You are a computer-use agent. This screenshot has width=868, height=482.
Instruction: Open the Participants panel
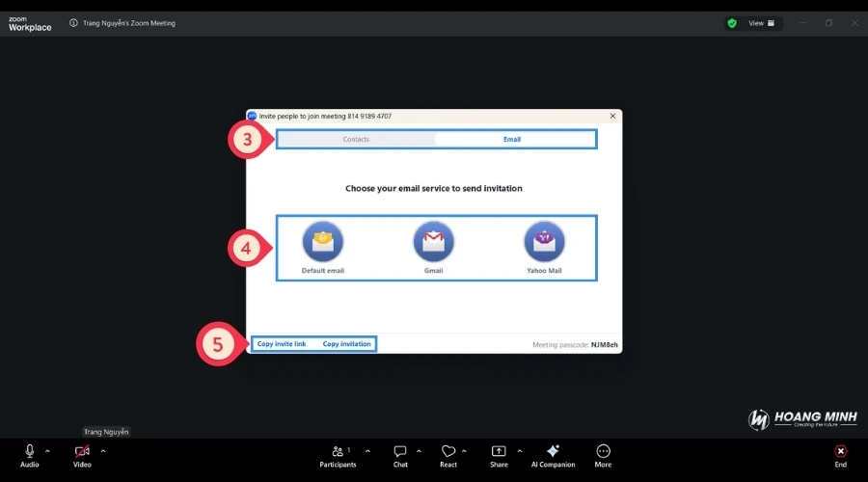click(x=338, y=451)
